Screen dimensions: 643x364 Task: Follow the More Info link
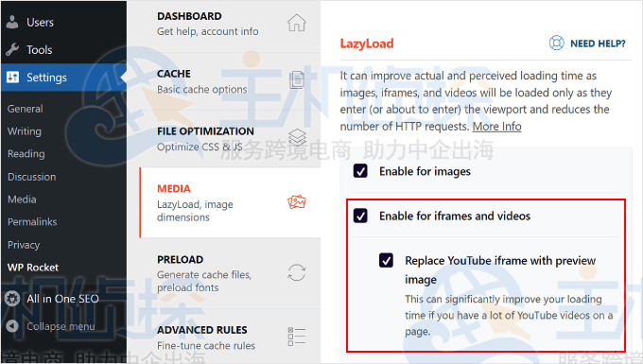496,127
